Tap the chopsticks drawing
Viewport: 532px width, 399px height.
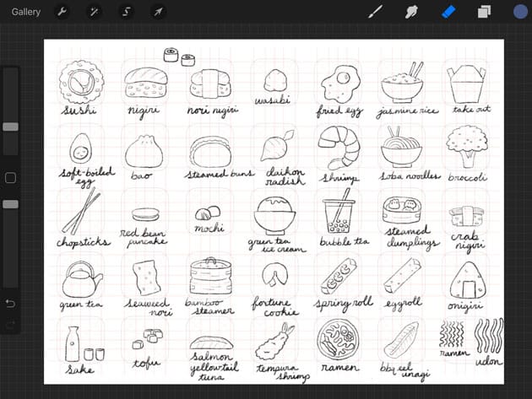point(81,211)
